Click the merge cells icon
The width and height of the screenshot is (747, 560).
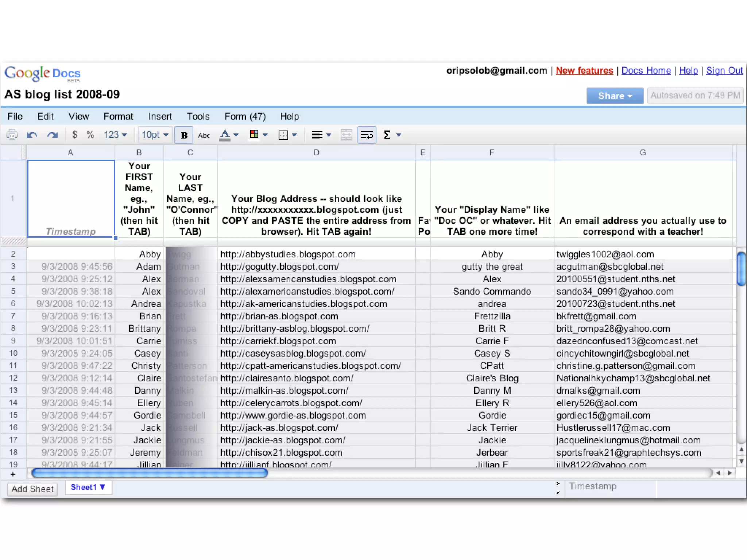point(346,135)
